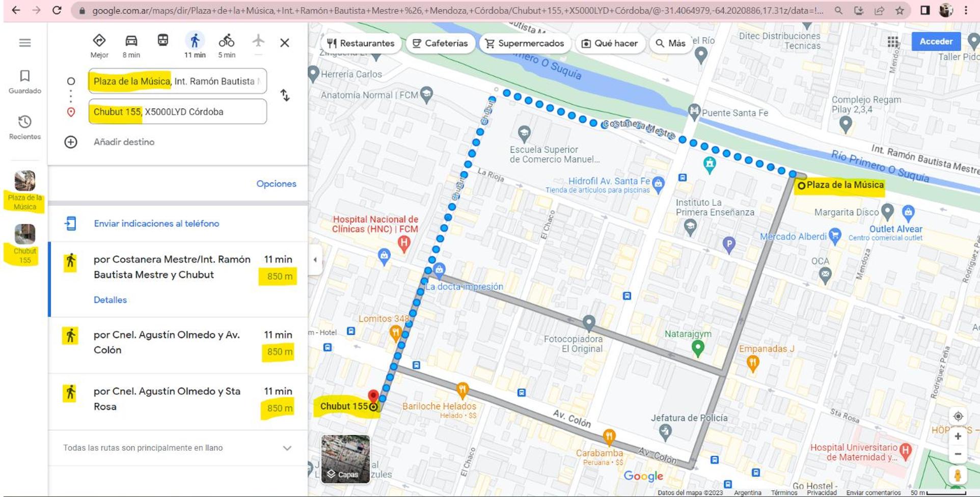Click the Carabamba restaurant map pin
980x497 pixels.
click(x=609, y=437)
